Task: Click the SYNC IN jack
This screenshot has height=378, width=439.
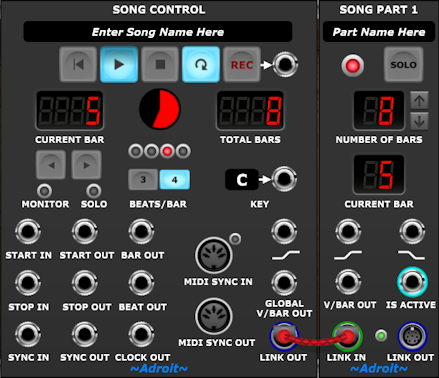Action: coord(28,334)
